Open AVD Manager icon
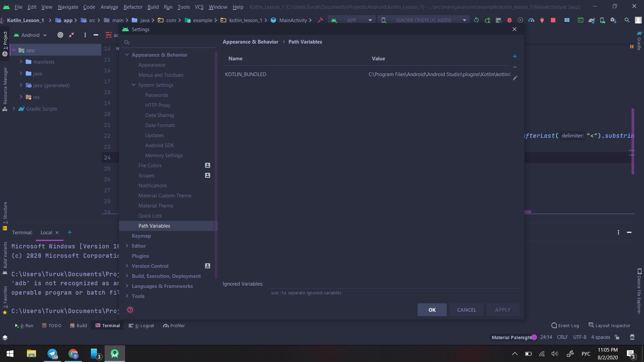Viewport: 644px width, 362px height. click(602, 20)
